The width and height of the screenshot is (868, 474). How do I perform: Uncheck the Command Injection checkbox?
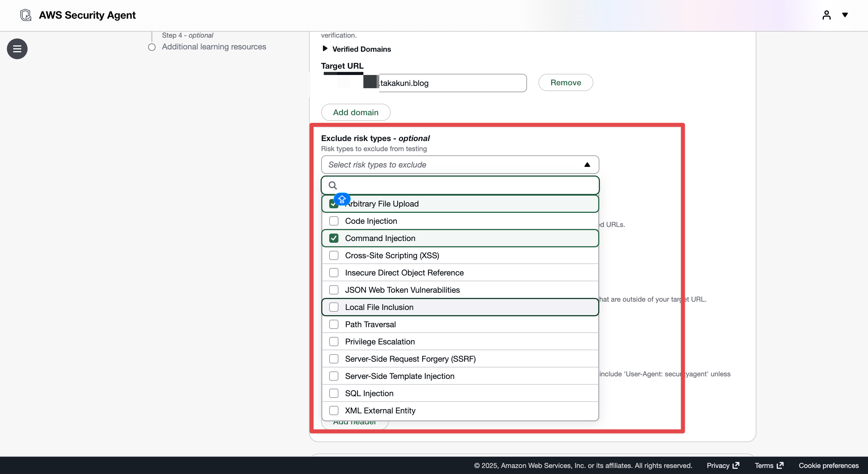click(x=334, y=238)
